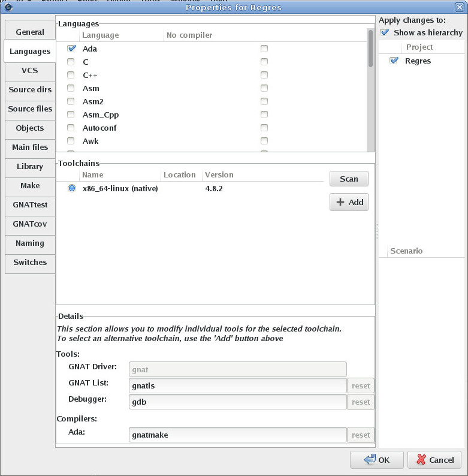This screenshot has height=476, width=468.
Task: Open the GNATtest tab
Action: 30,204
